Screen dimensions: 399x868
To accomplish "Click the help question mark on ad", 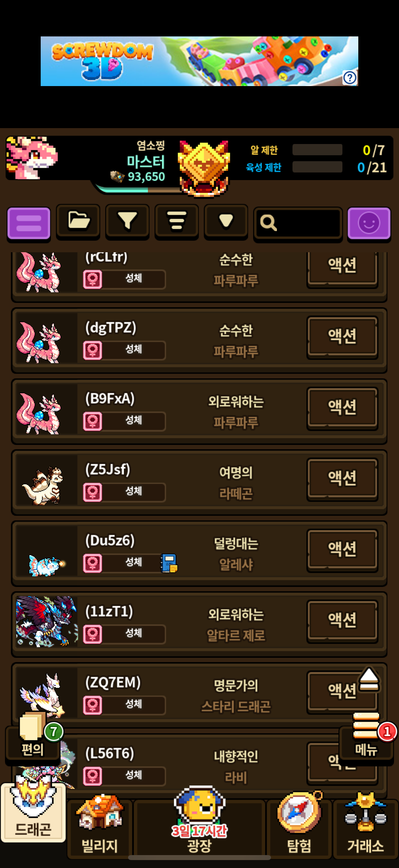I will click(x=350, y=78).
